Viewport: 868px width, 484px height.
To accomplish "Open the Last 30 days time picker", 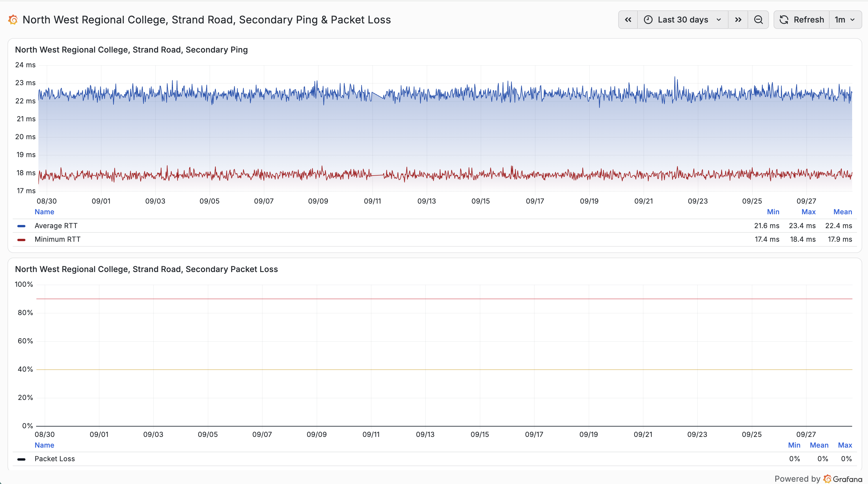I will click(683, 20).
